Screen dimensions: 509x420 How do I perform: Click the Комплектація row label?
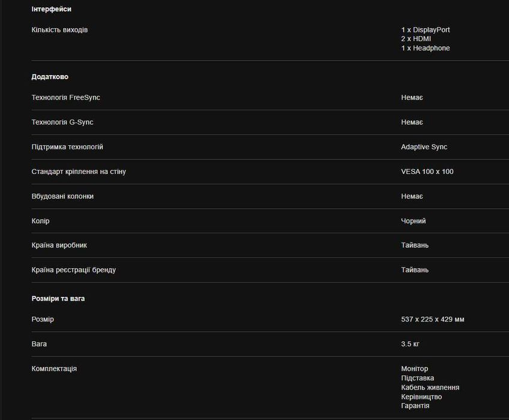click(54, 368)
